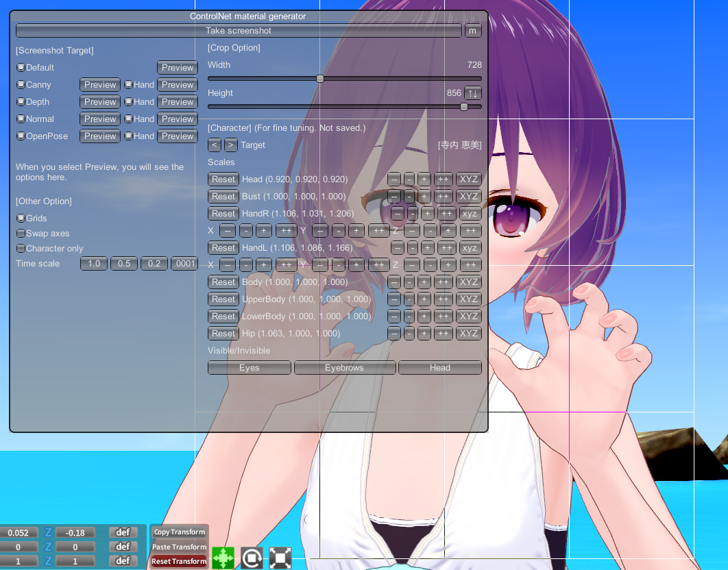
Task: Reset the Hip scale
Action: pyautogui.click(x=223, y=333)
